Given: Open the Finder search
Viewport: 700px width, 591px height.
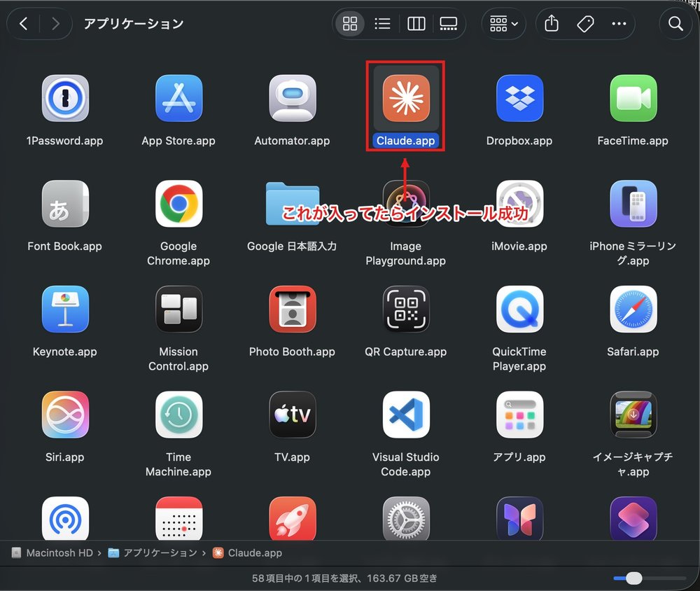Looking at the screenshot, I should (x=675, y=23).
